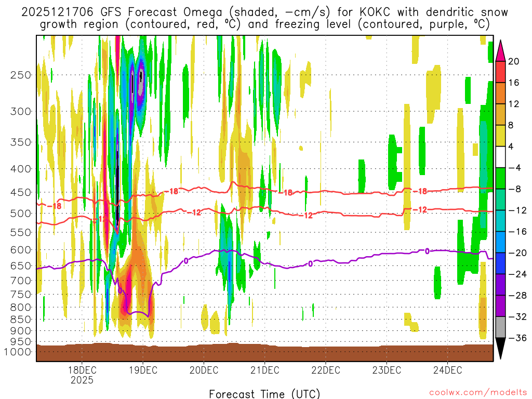The image size is (532, 399).
Task: Click the yellow 4-8 legend swatch
Action: tap(500, 136)
